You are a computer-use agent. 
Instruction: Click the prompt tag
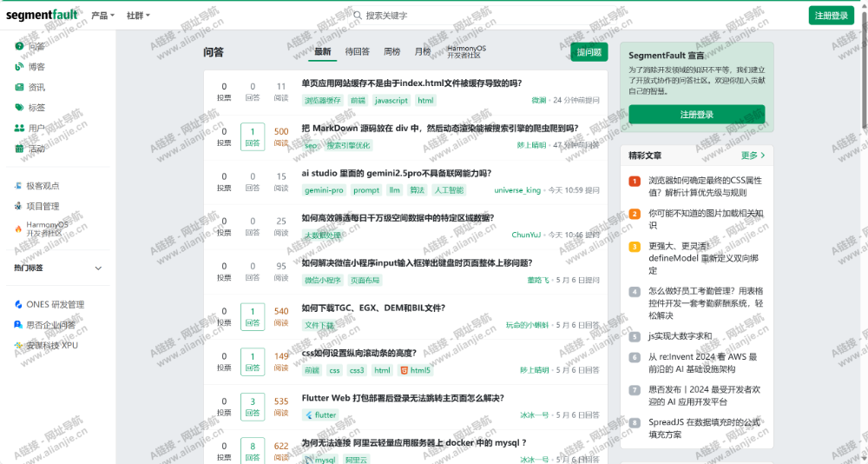coord(366,190)
